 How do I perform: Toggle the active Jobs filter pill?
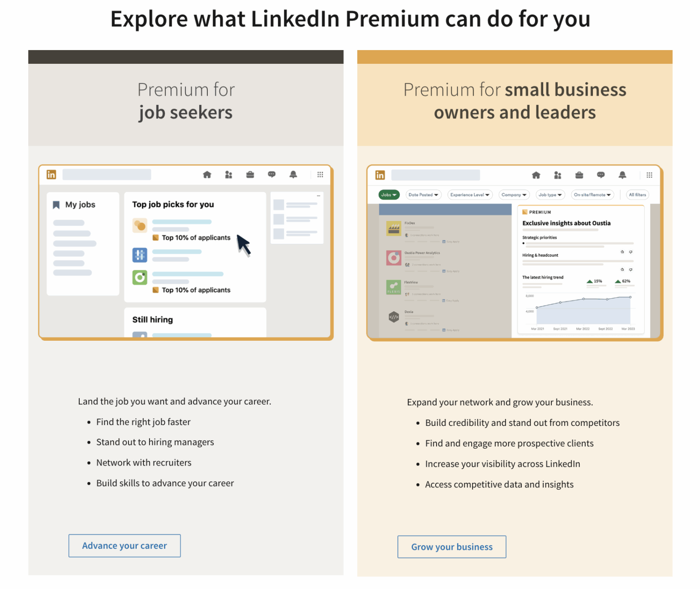click(388, 195)
